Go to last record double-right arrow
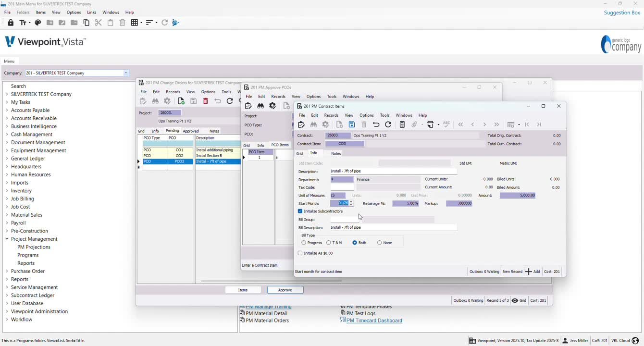644x346 pixels. pos(497,124)
